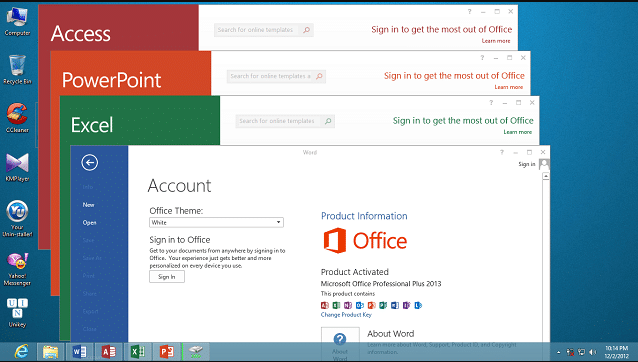Click the Word icon under product contains
The height and width of the screenshot is (362, 638).
[395, 305]
